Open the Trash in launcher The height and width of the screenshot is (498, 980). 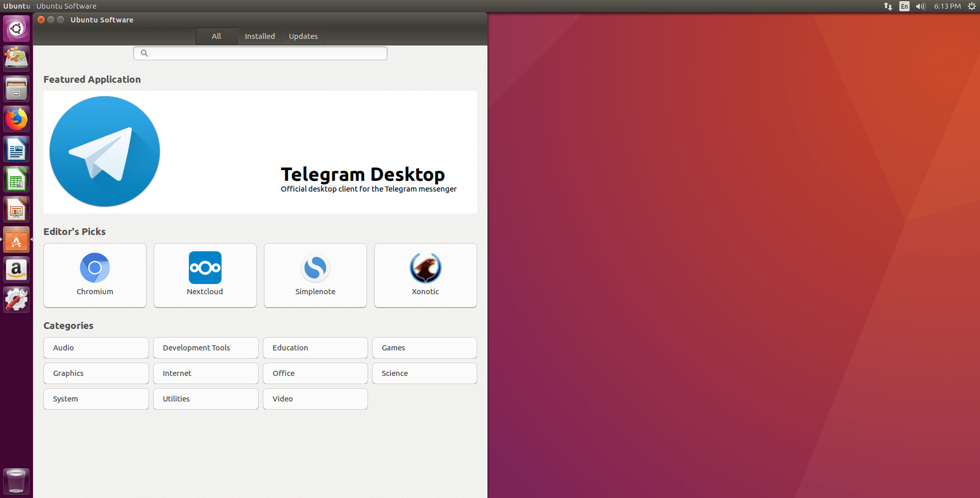16,481
